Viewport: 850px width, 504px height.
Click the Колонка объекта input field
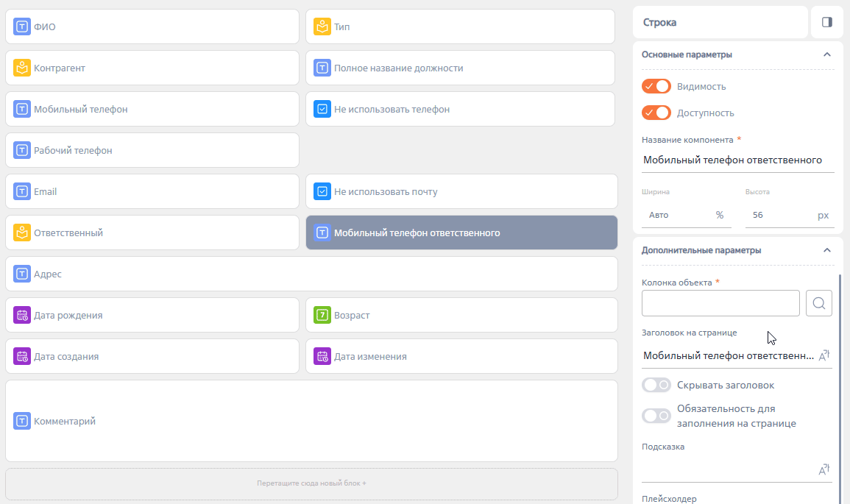720,303
